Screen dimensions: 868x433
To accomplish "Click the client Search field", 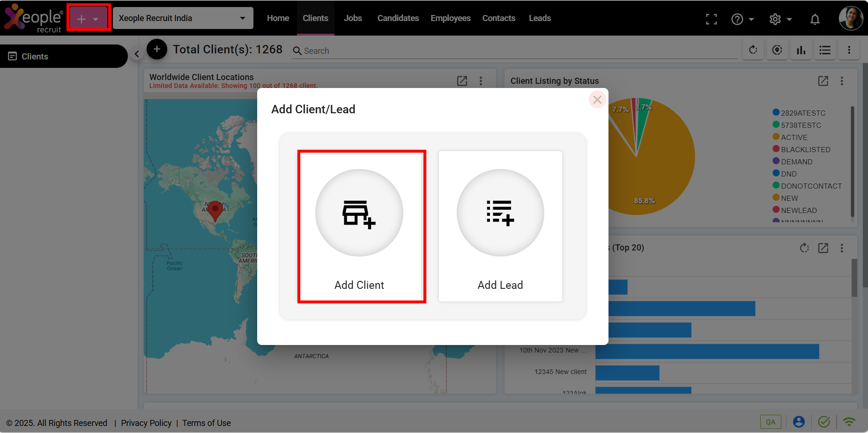I will (514, 51).
